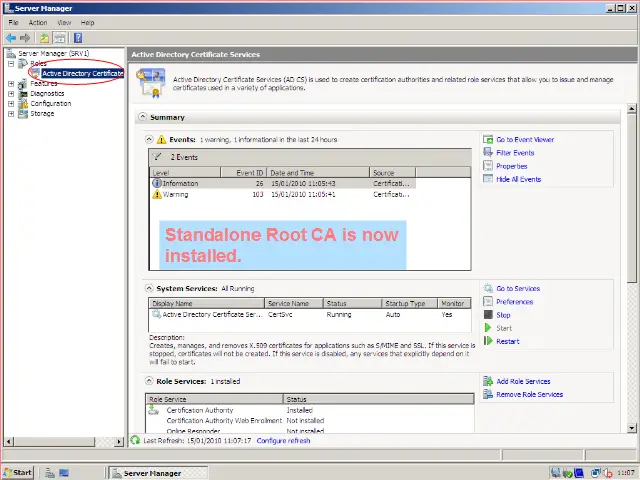Stop the certificate service
640x480 pixels.
(x=502, y=315)
